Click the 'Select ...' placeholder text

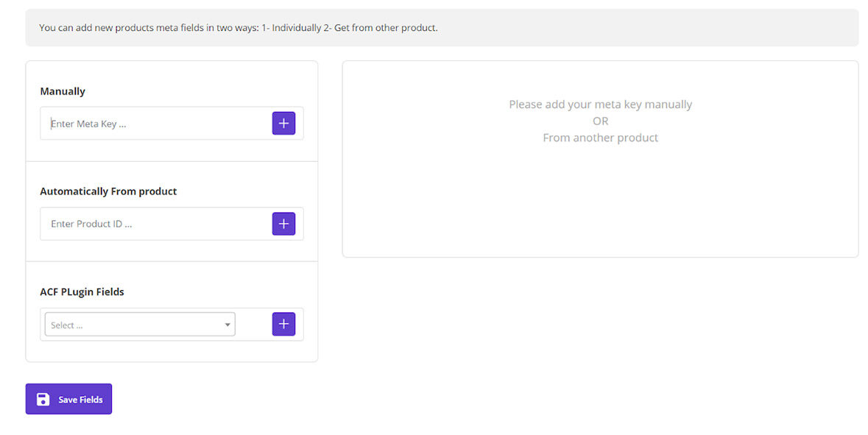coord(67,325)
